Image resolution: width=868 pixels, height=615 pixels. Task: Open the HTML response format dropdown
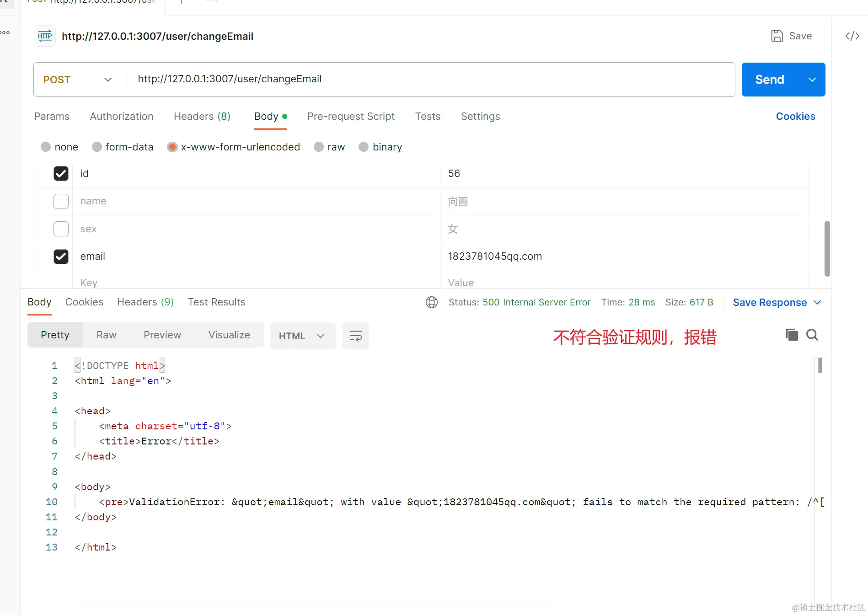coord(302,336)
